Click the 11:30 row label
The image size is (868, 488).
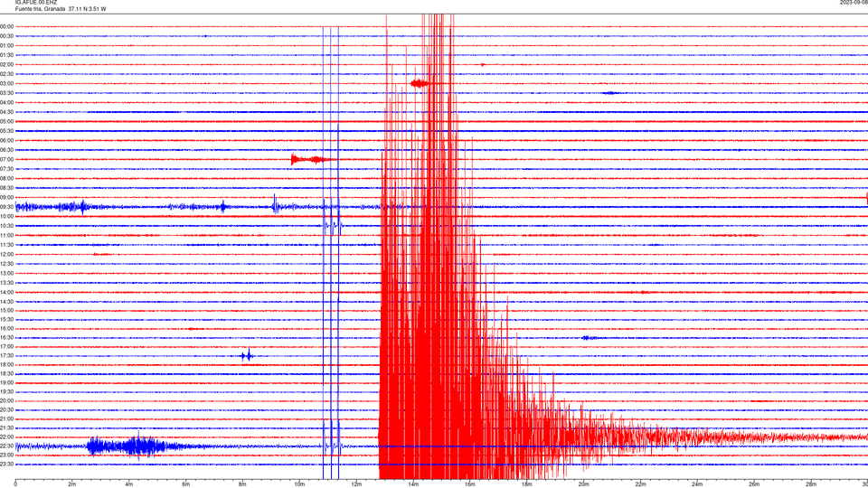pyautogui.click(x=6, y=245)
